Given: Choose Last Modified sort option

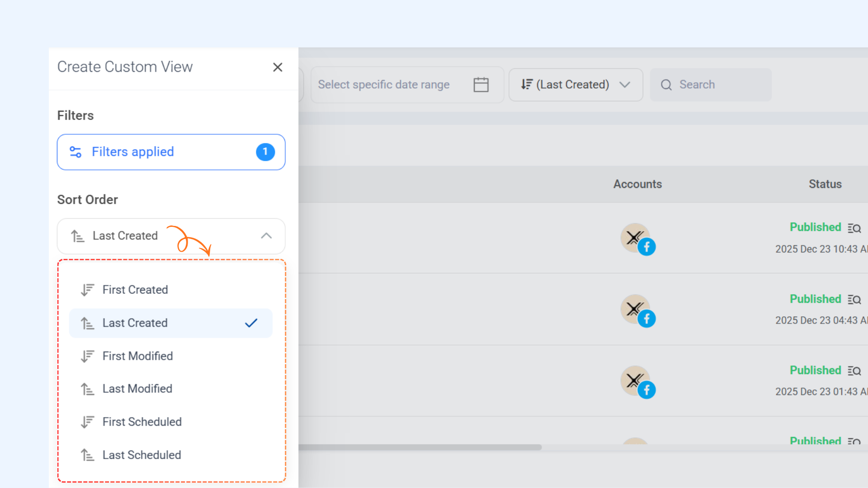Looking at the screenshot, I should click(137, 389).
